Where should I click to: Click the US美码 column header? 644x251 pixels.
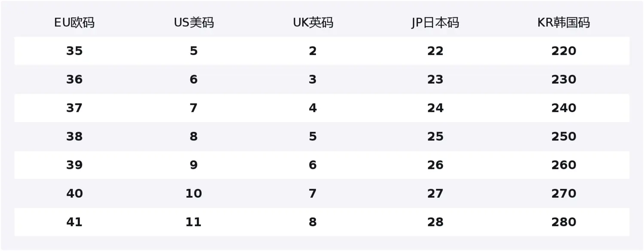tap(194, 23)
